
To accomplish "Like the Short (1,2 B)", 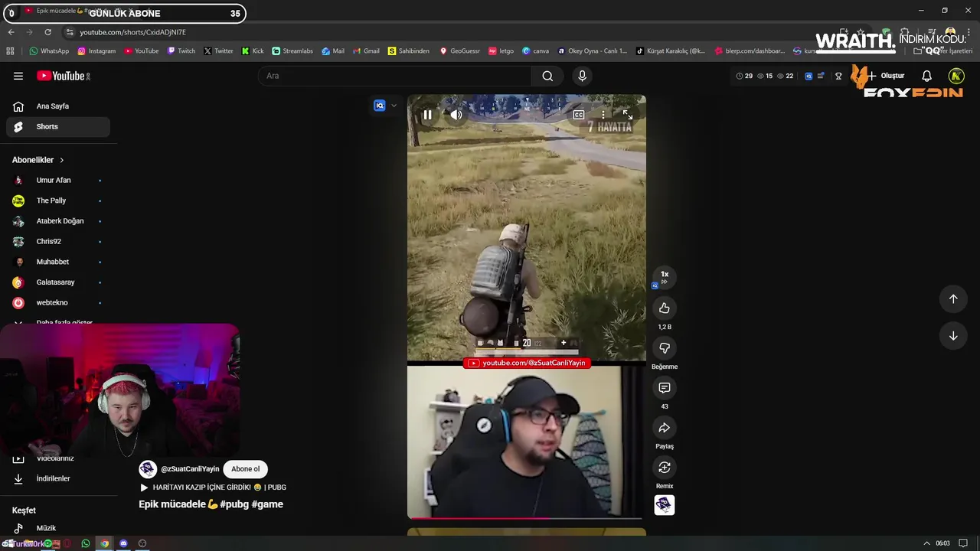I will [x=665, y=308].
